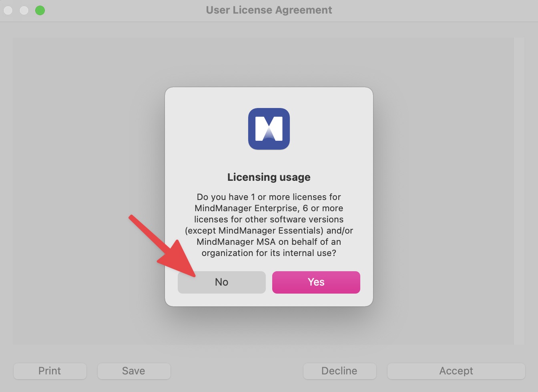Save the license agreement
This screenshot has height=392, width=538.
click(134, 371)
